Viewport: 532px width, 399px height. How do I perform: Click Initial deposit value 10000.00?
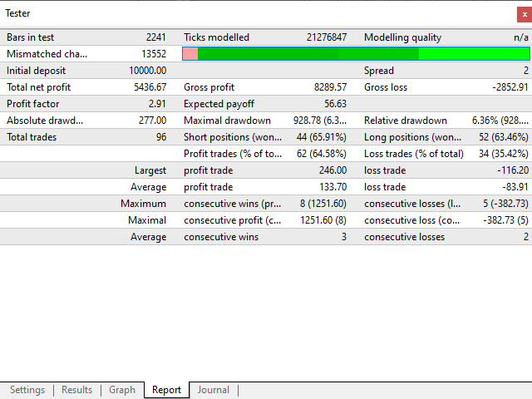point(148,71)
